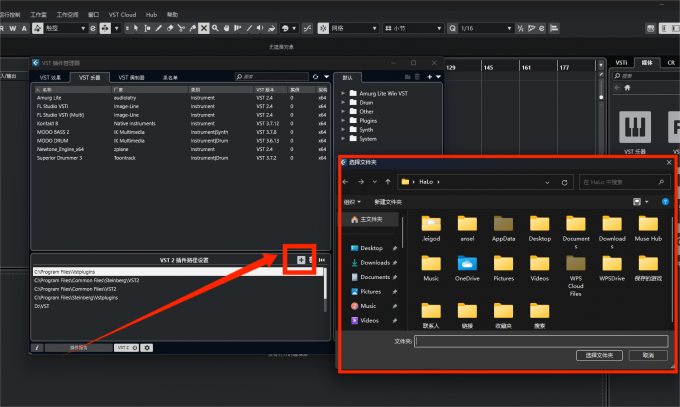Click the timeline vertical zoom slider
The width and height of the screenshot is (680, 407).
tap(601, 91)
